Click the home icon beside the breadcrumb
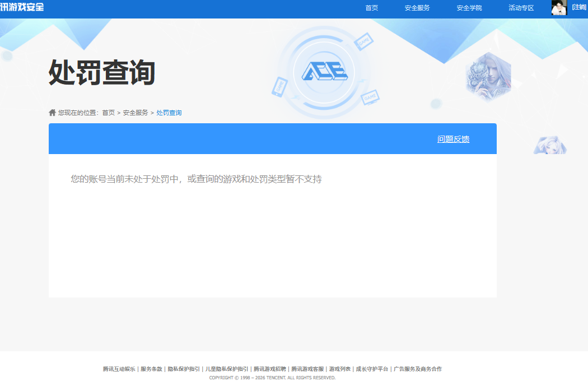This screenshot has width=588, height=381. (x=51, y=111)
